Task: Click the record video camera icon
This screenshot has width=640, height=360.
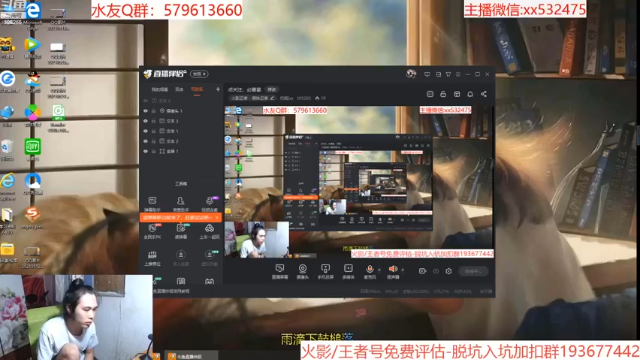Action: tap(422, 271)
